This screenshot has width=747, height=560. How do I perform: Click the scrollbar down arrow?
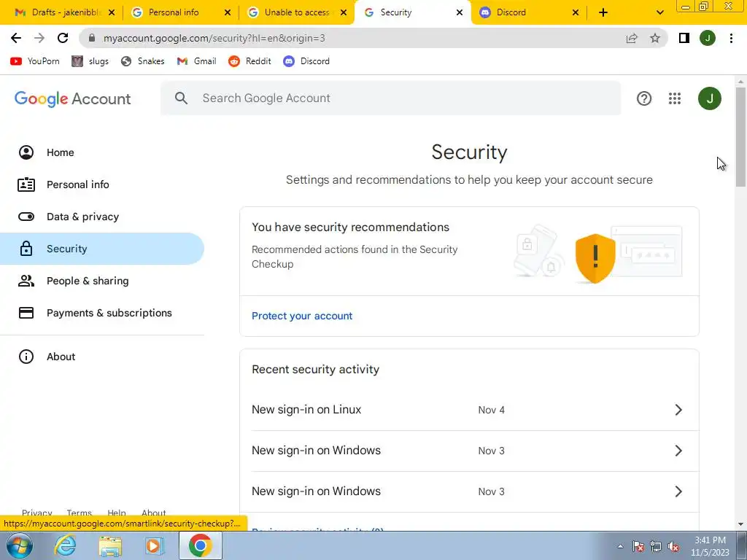click(x=740, y=525)
